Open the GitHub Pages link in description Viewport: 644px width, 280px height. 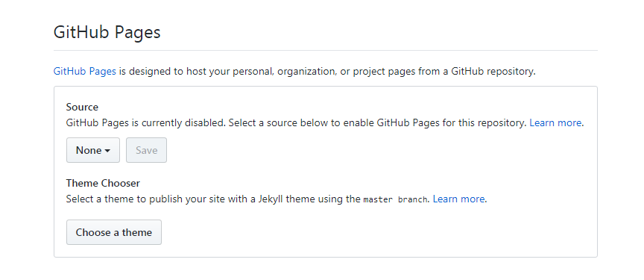[85, 71]
